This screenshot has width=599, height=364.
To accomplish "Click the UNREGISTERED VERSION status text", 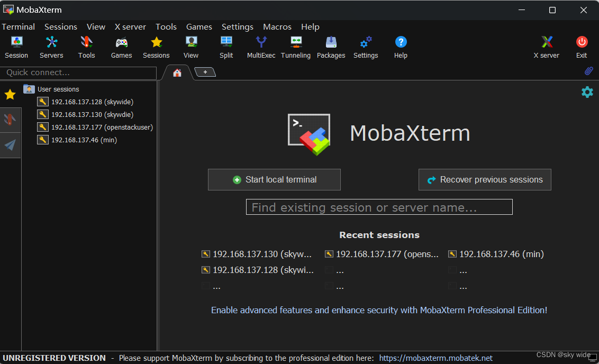I will [x=55, y=358].
